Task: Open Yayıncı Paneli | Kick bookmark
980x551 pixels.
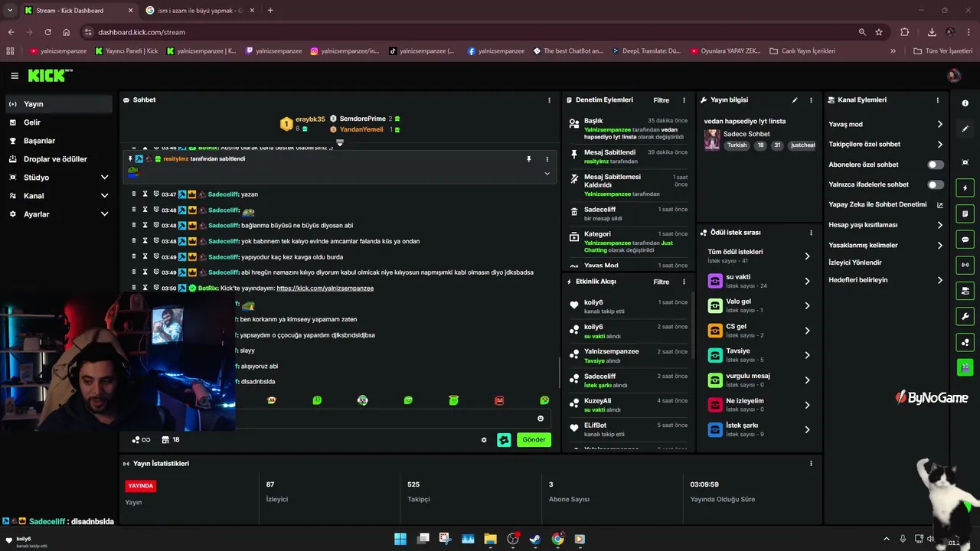Action: (127, 51)
